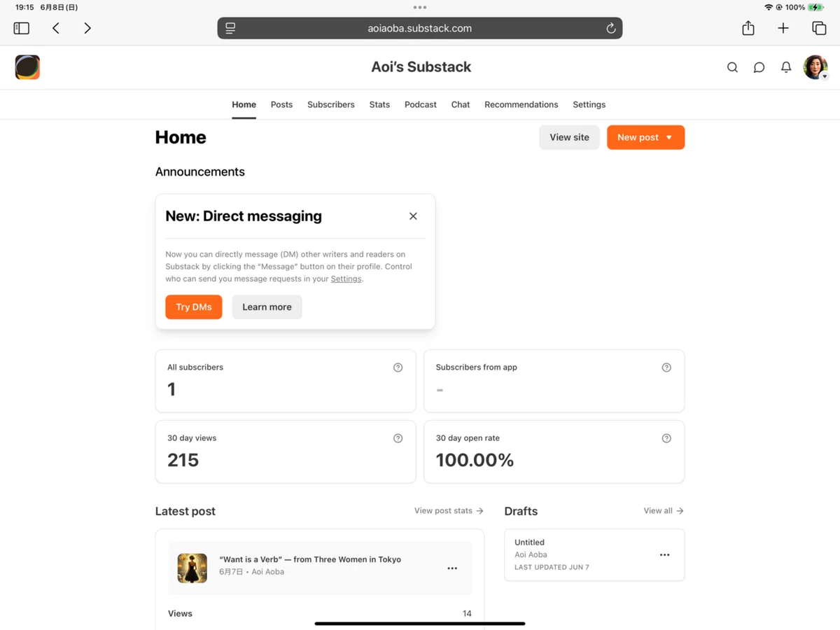This screenshot has height=630, width=840.
Task: Go to the Stats tab
Action: point(379,104)
